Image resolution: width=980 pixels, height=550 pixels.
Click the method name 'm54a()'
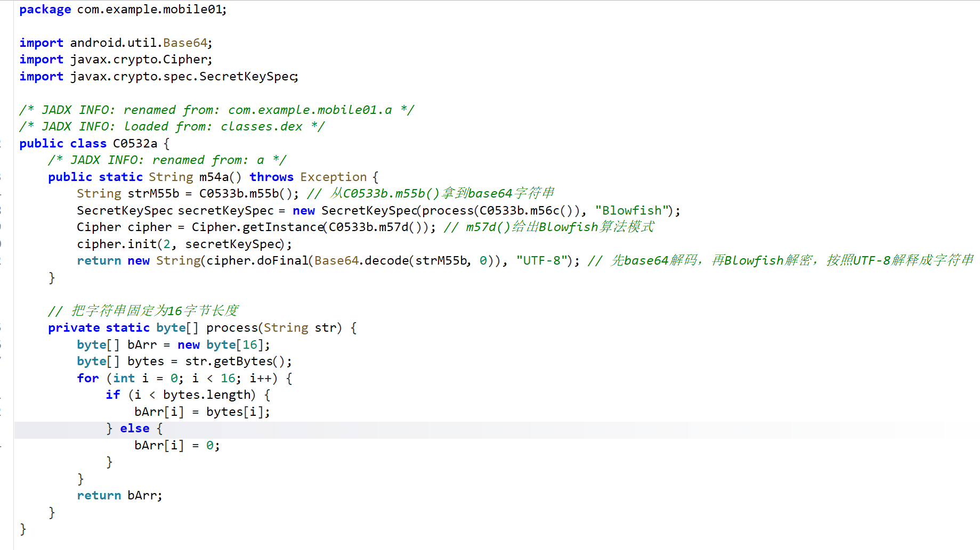pyautogui.click(x=220, y=177)
